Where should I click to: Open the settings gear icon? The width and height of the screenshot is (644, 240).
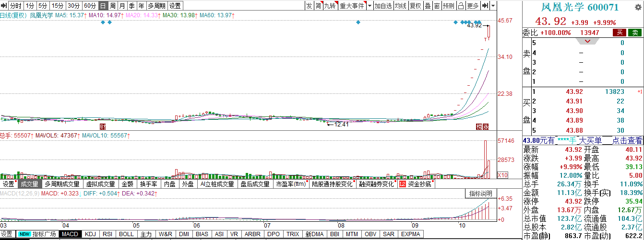coord(638,7)
